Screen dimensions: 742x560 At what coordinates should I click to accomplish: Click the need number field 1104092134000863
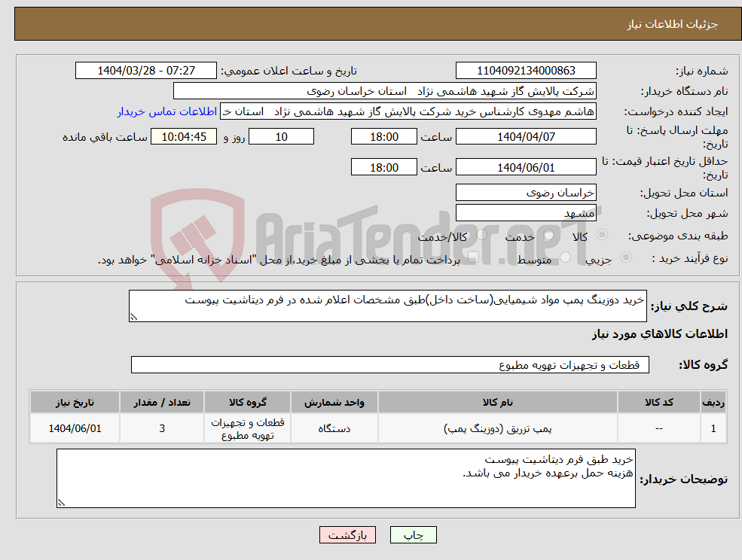click(526, 71)
